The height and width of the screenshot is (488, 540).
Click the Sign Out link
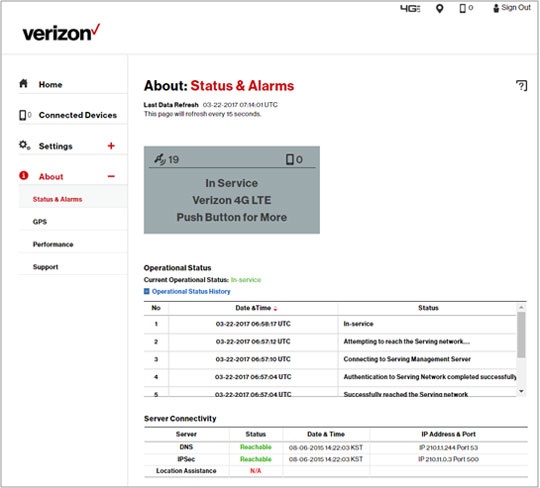516,8
